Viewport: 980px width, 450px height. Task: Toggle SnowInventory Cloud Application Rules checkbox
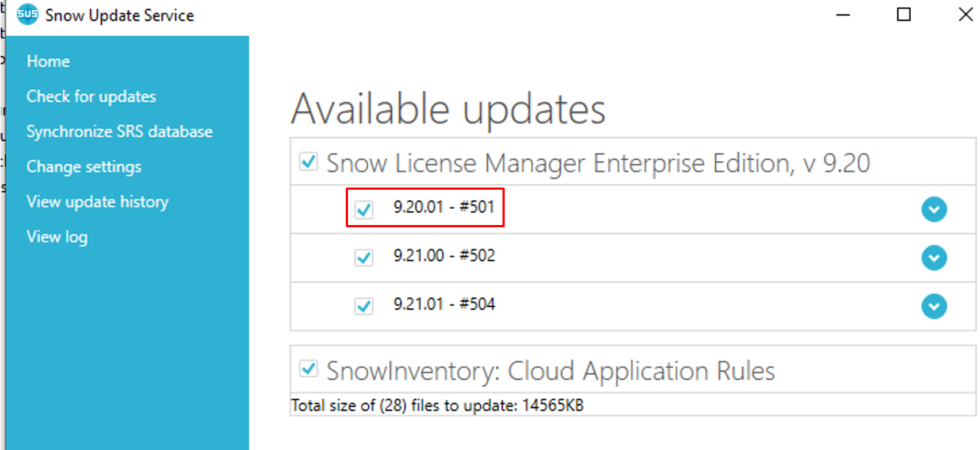click(x=309, y=368)
